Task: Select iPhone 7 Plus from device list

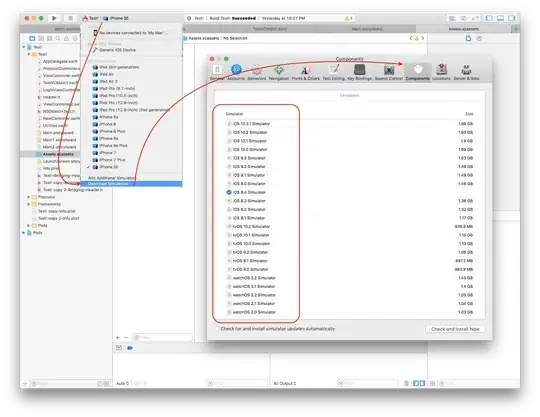Action: coord(112,160)
